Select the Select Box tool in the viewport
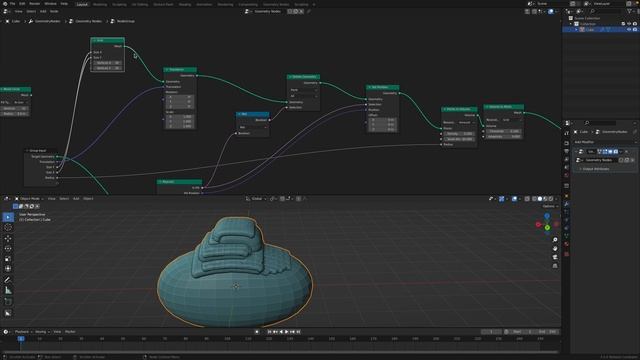Viewport: 640px width, 360px height. [8, 217]
